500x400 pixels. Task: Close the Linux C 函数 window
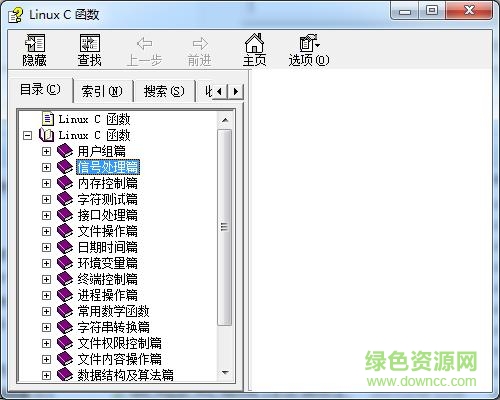pyautogui.click(x=469, y=11)
